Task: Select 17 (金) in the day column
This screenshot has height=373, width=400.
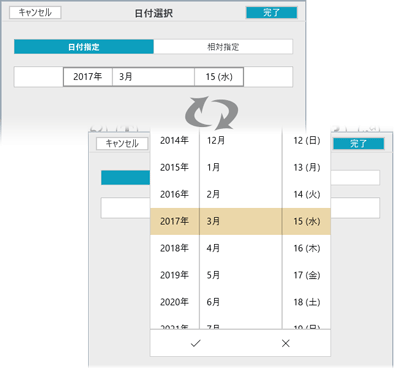Action: tap(306, 275)
